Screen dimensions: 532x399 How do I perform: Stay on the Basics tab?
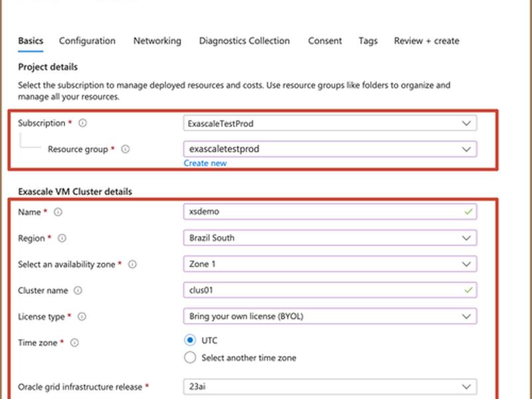(31, 41)
